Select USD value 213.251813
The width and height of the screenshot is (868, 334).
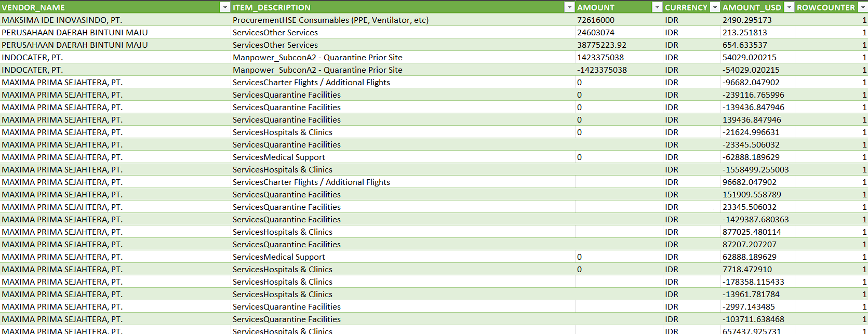tap(758, 32)
